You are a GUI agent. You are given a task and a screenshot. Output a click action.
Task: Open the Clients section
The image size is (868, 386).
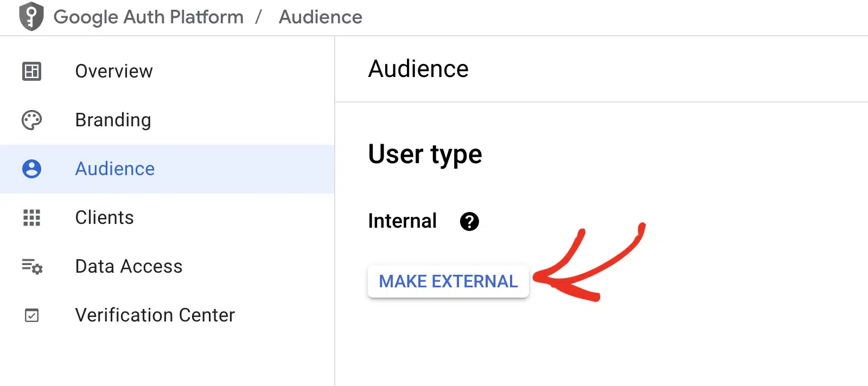click(x=167, y=217)
